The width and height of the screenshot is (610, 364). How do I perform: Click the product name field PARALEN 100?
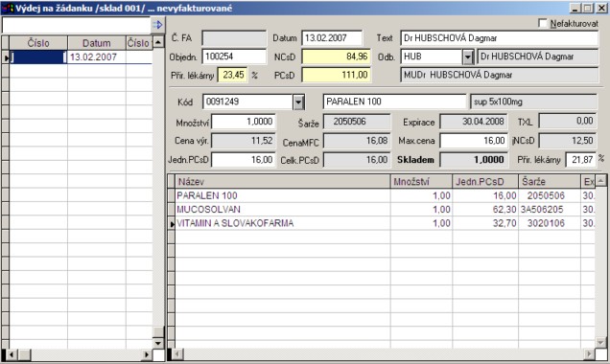click(394, 102)
